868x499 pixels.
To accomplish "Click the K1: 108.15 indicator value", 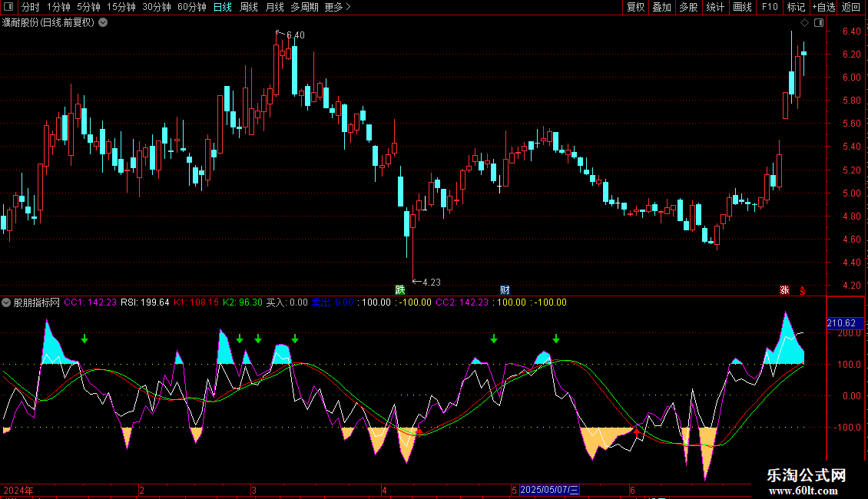I will pyautogui.click(x=196, y=302).
